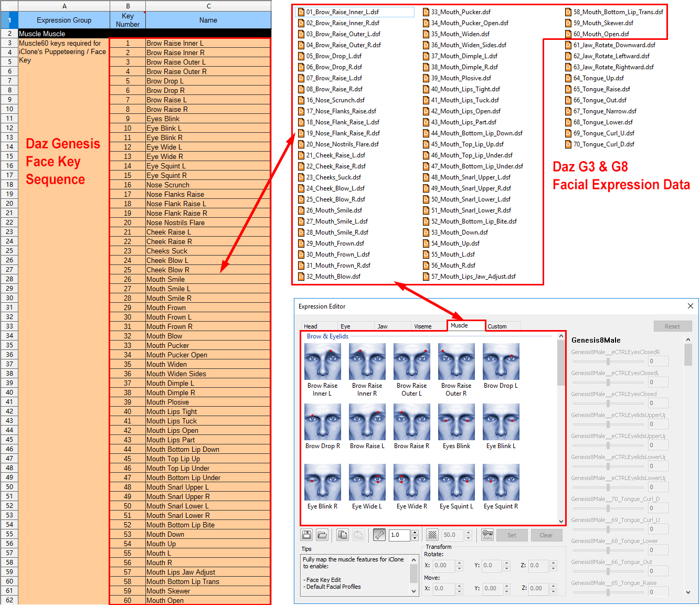Screen dimensions: 700x605
Task: Click the Rotate Z stepper arrows
Action: (553, 566)
